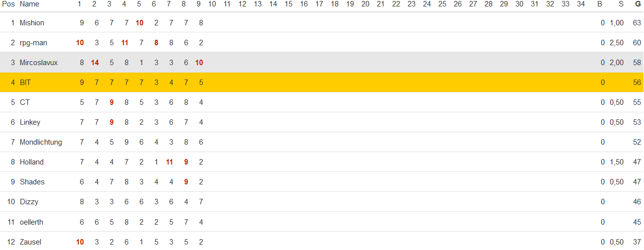This screenshot has width=644, height=250.
Task: Click on player name Holland
Action: click(x=32, y=162)
